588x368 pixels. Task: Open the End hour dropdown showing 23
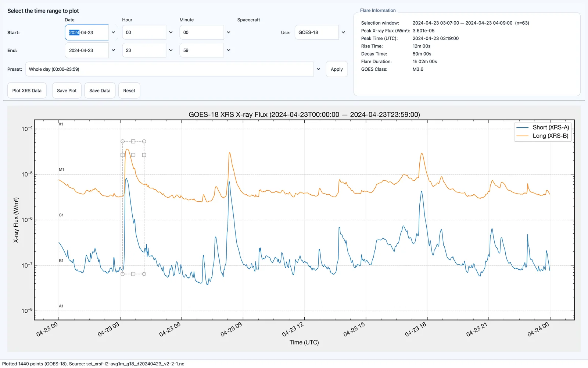(171, 50)
